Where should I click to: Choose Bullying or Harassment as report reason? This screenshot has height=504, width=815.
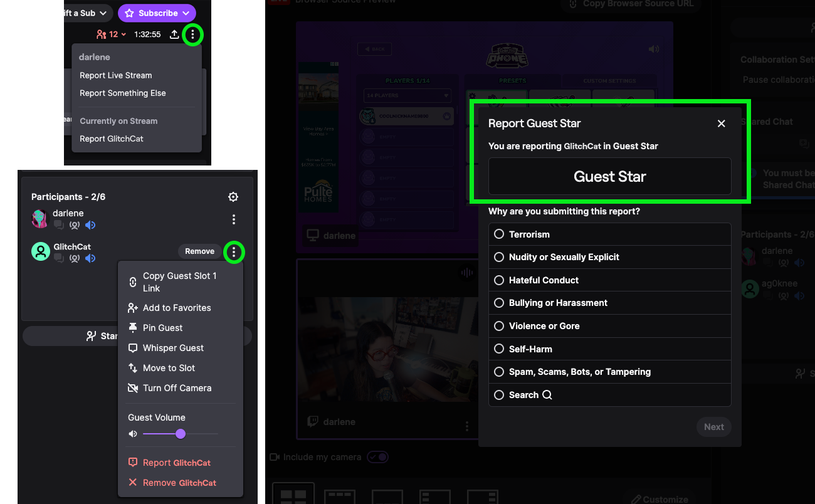(x=499, y=303)
